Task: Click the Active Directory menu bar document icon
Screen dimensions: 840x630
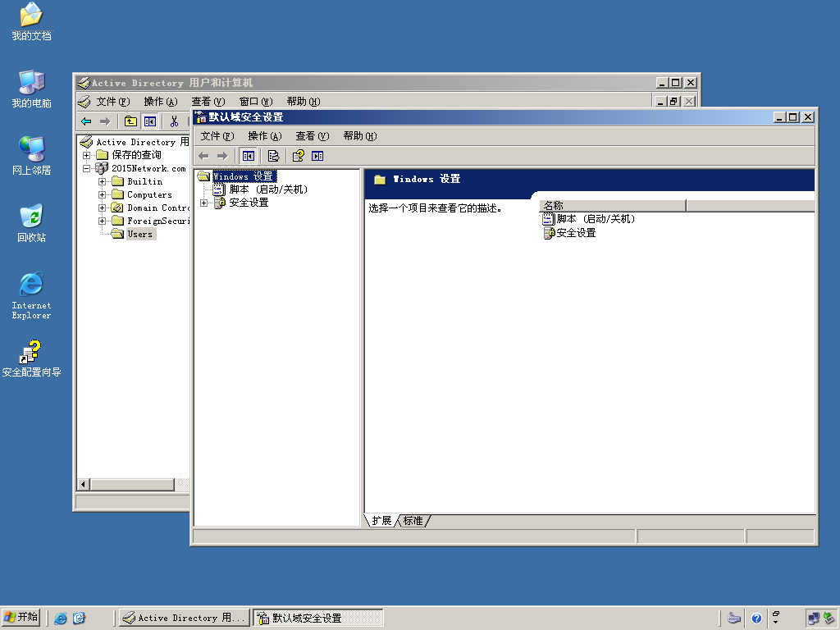Action: (84, 101)
